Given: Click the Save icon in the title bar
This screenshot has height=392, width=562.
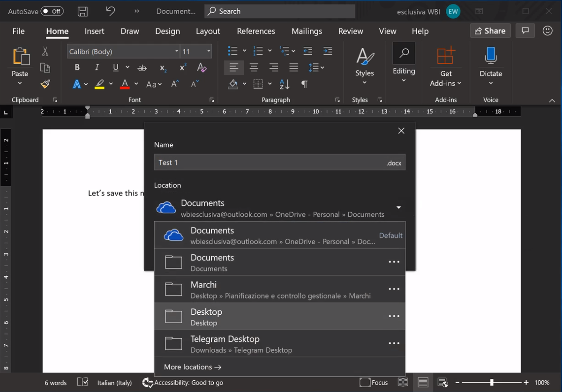Looking at the screenshot, I should (x=82, y=11).
